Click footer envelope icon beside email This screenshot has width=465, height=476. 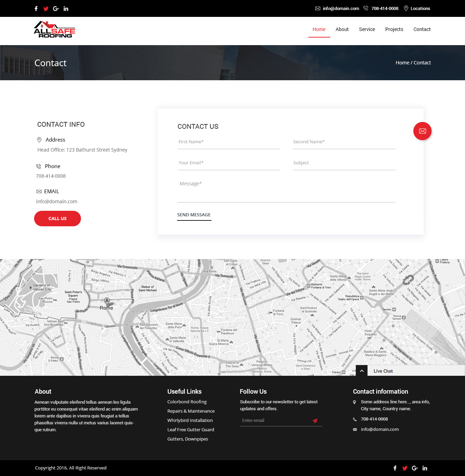355,430
